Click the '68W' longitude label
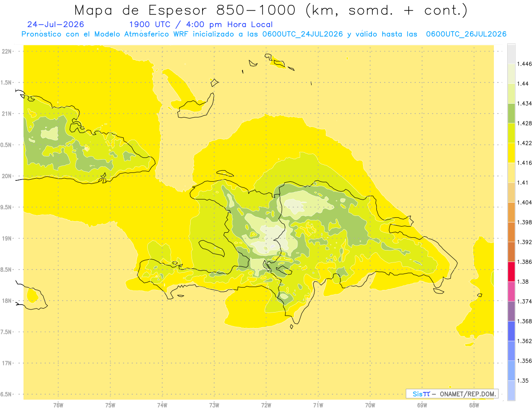 474,405
